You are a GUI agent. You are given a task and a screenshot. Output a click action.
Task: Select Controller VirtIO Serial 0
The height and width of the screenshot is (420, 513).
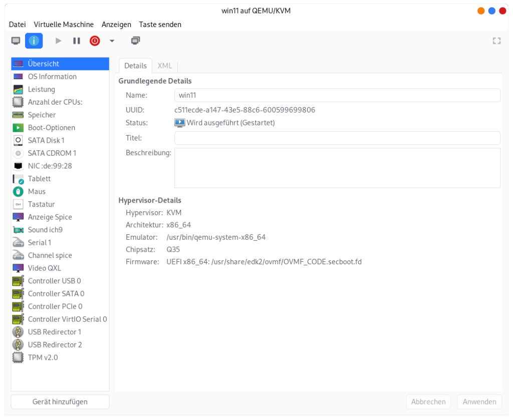[x=60, y=319]
